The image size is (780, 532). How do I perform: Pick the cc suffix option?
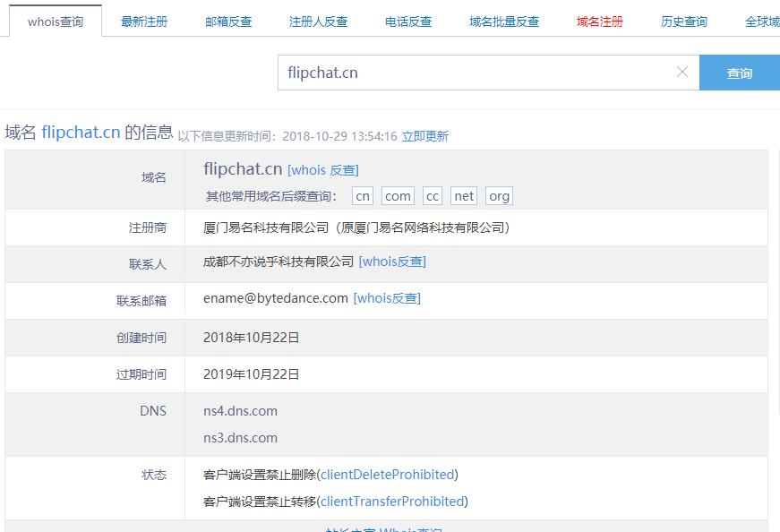pyautogui.click(x=433, y=196)
